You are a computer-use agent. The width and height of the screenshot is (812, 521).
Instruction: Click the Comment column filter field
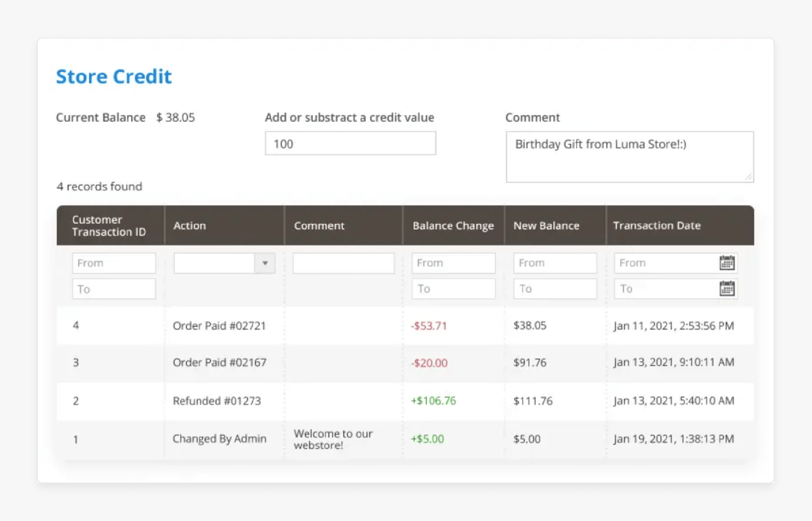[x=344, y=263]
